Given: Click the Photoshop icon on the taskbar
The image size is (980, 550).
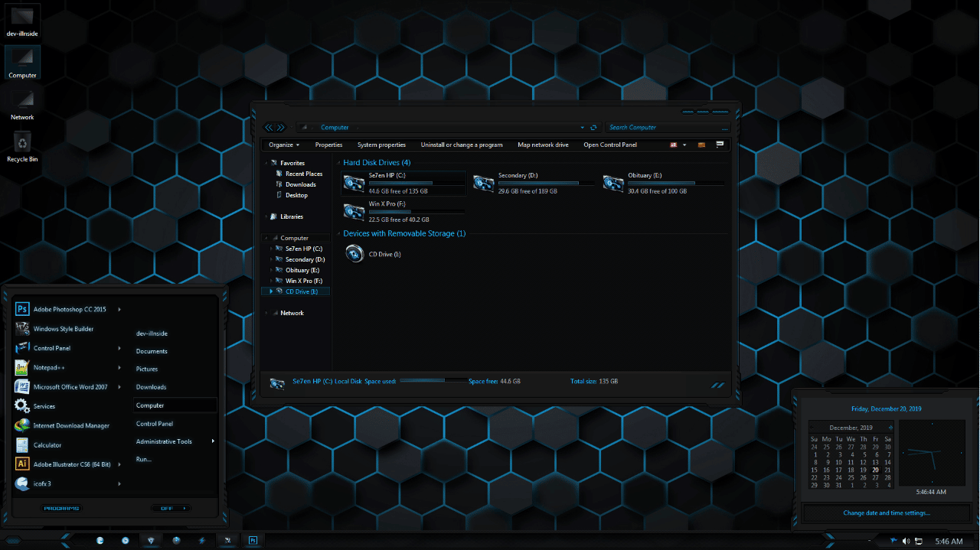Looking at the screenshot, I should [253, 540].
